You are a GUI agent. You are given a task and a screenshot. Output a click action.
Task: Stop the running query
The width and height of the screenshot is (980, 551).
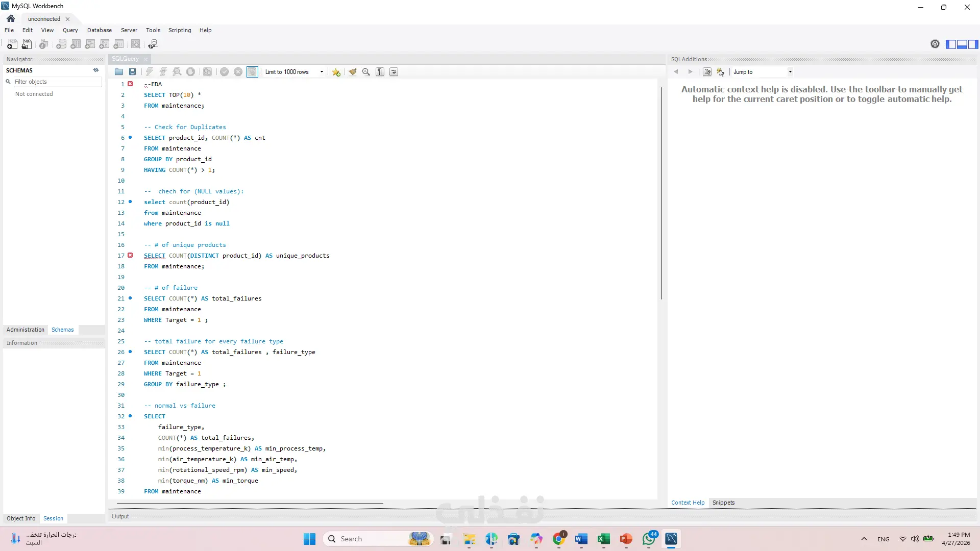(x=190, y=72)
